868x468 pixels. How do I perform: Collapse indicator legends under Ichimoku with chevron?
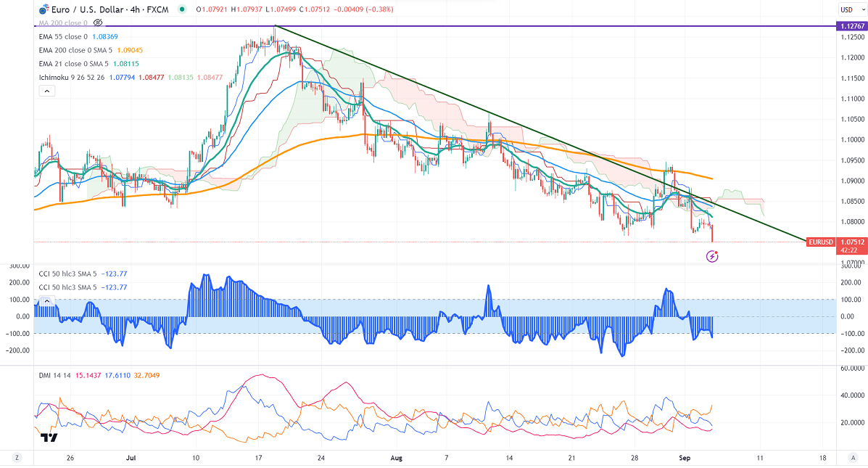click(x=47, y=91)
